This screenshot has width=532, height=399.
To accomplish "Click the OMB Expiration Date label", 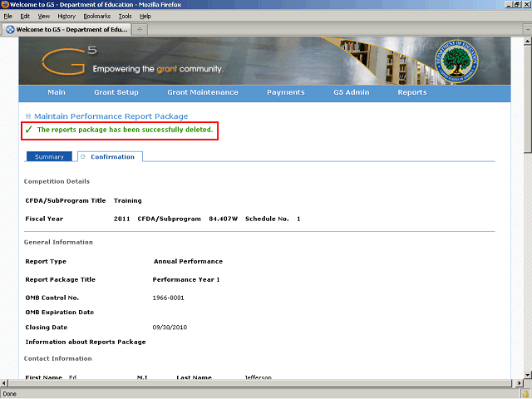I will point(59,313).
